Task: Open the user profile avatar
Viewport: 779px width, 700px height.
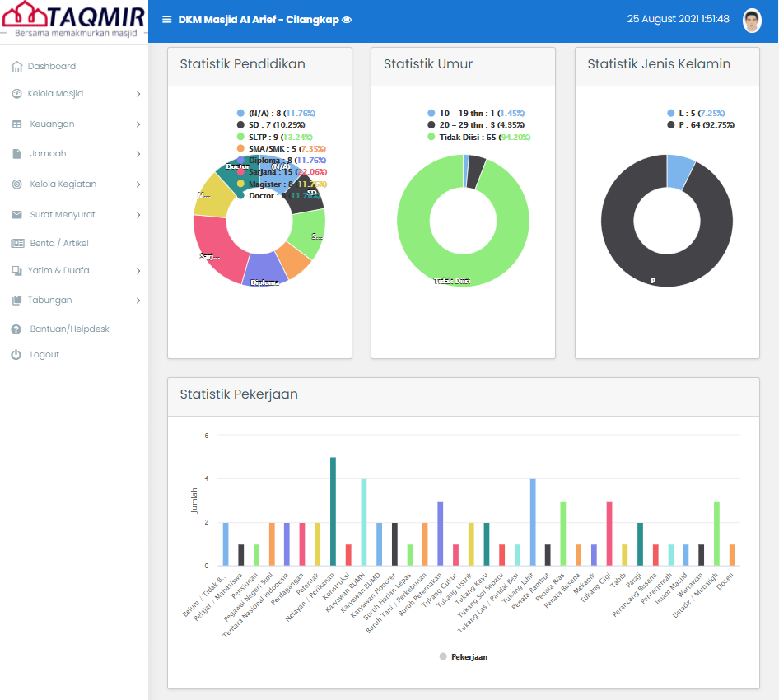Action: (751, 21)
